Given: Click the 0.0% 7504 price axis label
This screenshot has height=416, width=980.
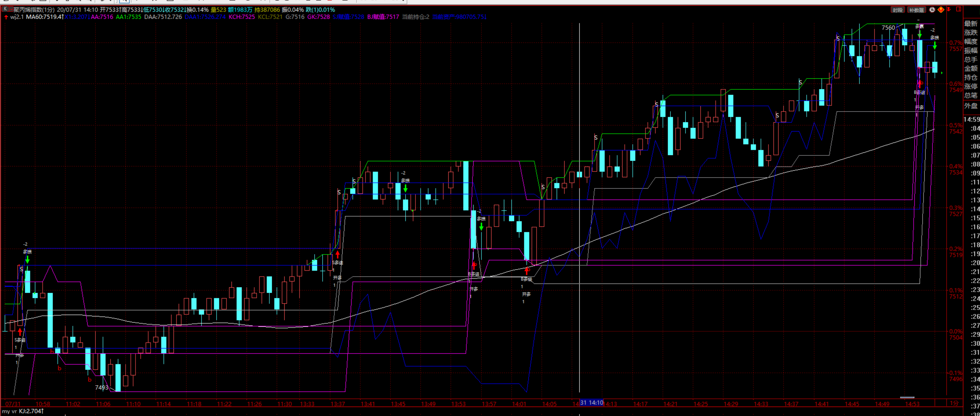Looking at the screenshot, I should coord(955,334).
